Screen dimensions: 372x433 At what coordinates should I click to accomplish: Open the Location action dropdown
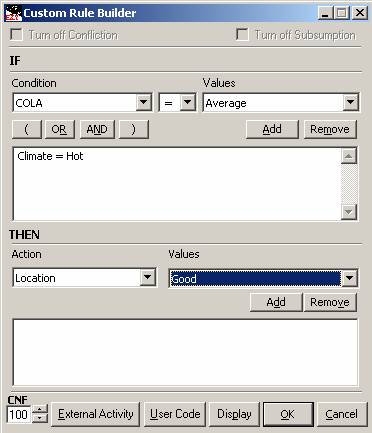[x=147, y=277]
